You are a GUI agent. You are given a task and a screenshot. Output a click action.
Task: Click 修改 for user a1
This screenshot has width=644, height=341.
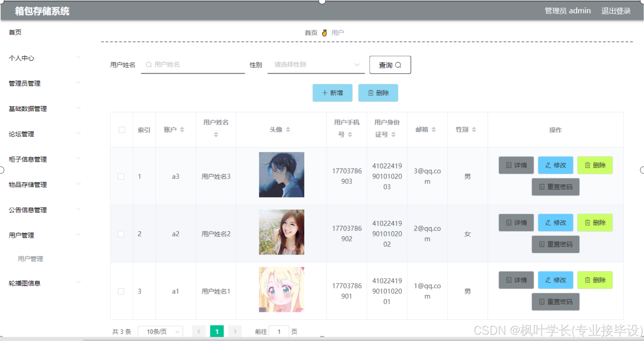pos(555,280)
